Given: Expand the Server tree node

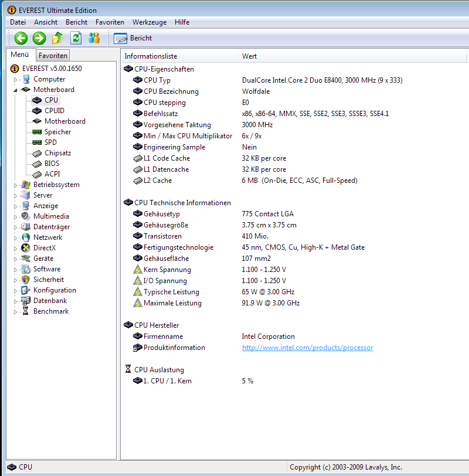Looking at the screenshot, I should [15, 196].
